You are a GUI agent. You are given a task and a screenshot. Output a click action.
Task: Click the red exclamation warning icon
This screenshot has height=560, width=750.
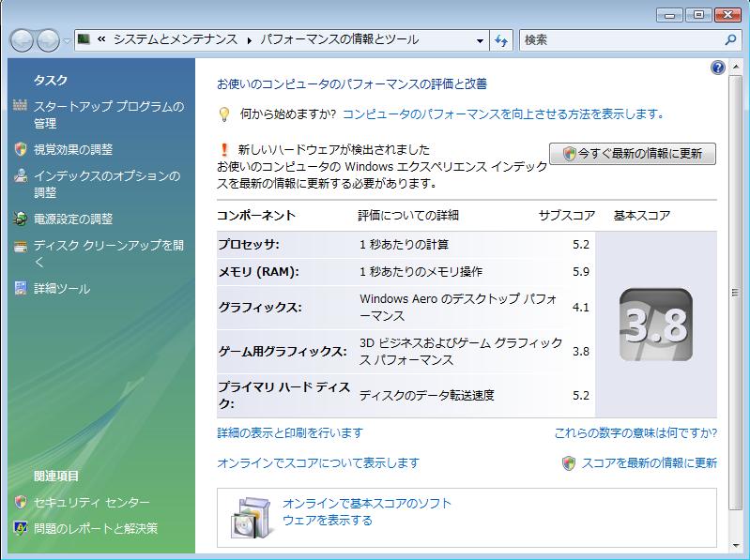click(224, 149)
